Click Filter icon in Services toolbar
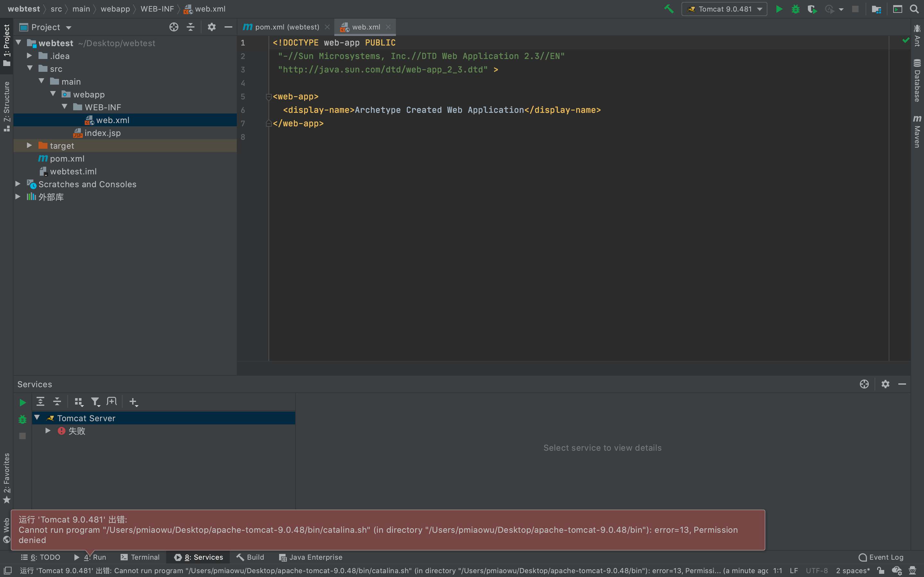The image size is (924, 577). tap(95, 401)
